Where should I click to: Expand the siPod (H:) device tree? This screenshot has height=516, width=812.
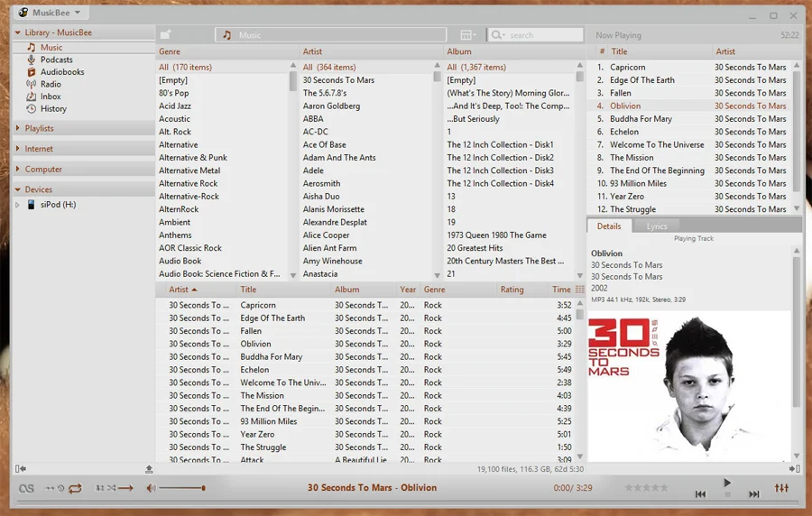tap(17, 205)
